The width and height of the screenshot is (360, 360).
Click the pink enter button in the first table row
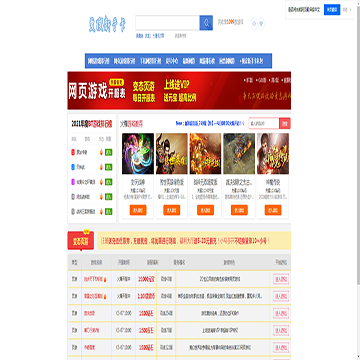point(281,279)
